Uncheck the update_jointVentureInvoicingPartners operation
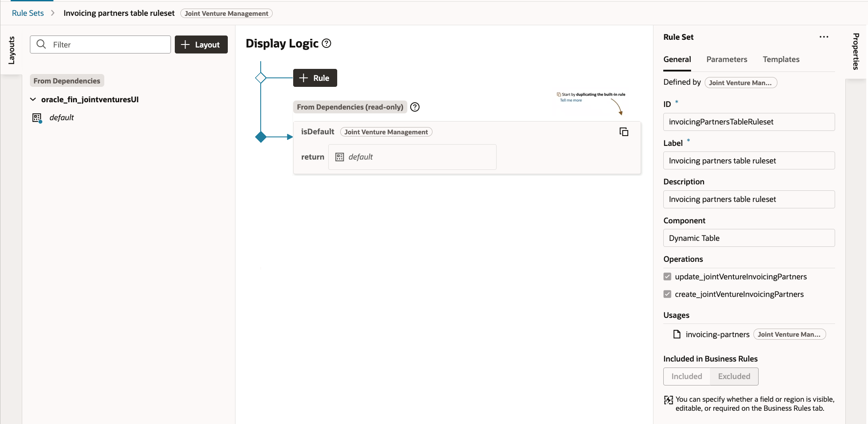This screenshot has height=424, width=868. [667, 276]
